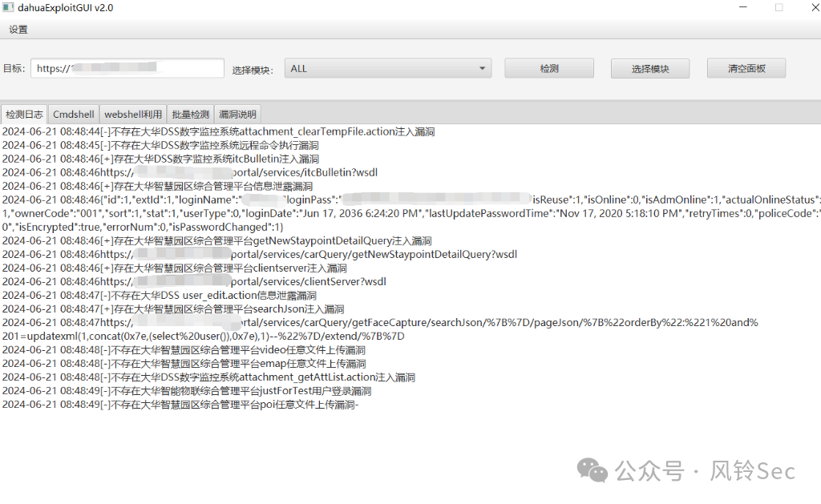Select the clientserver注入漏洞 log line
821x504 pixels.
(x=174, y=268)
